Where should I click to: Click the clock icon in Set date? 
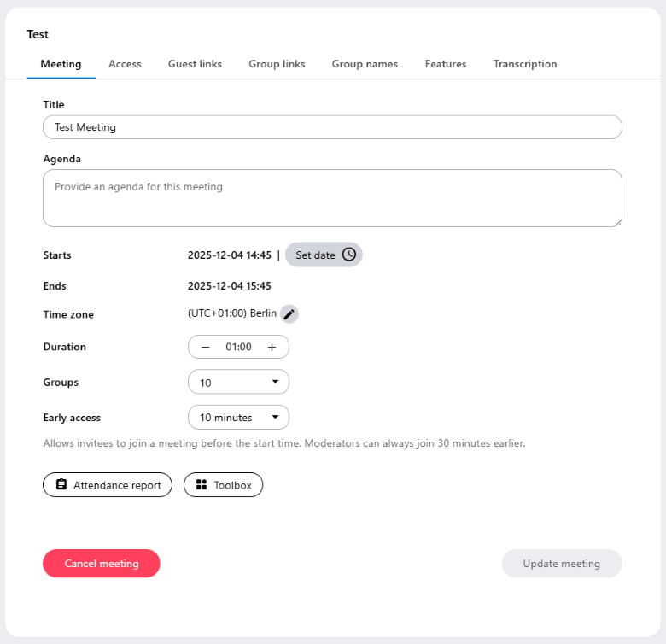[349, 255]
